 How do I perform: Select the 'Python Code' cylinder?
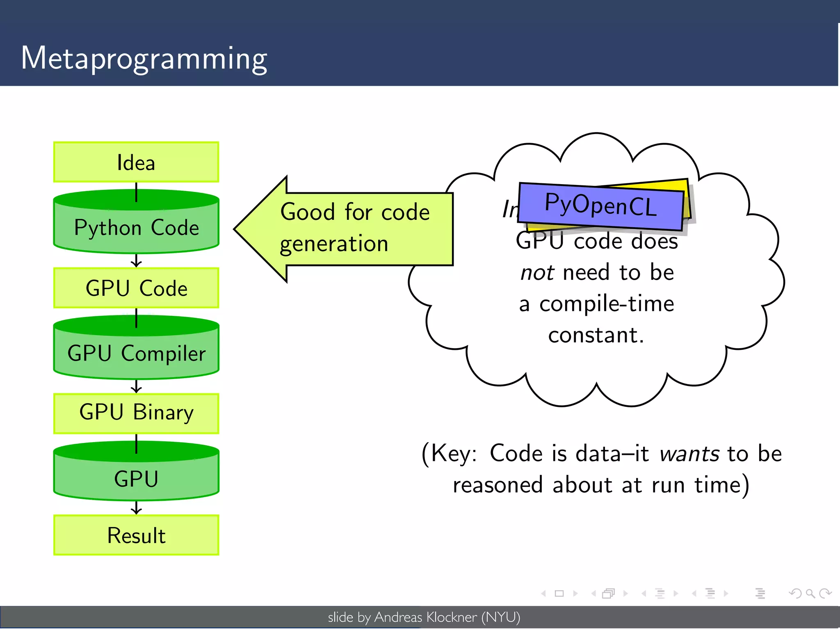pyautogui.click(x=136, y=221)
